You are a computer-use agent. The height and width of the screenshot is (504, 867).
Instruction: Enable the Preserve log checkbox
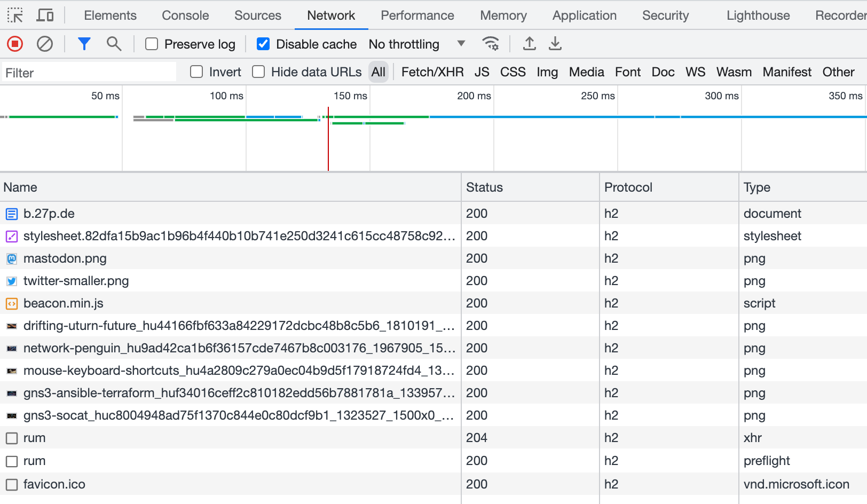click(x=152, y=44)
